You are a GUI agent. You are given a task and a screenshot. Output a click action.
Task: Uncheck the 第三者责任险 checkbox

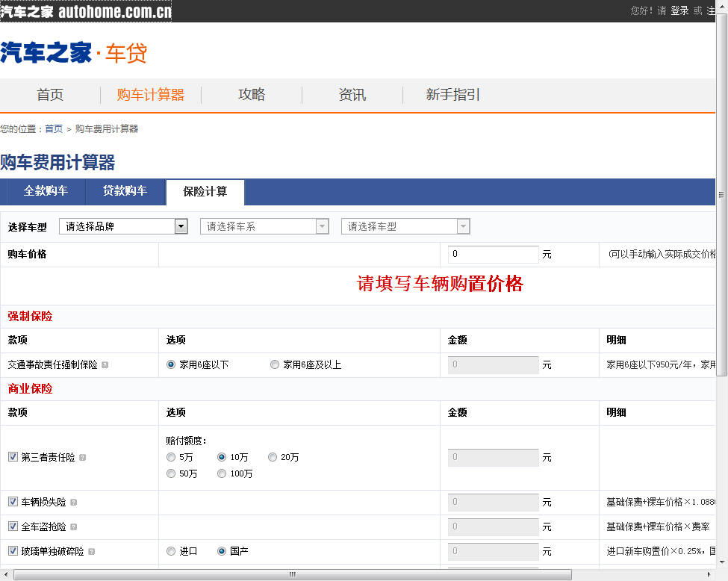click(13, 457)
